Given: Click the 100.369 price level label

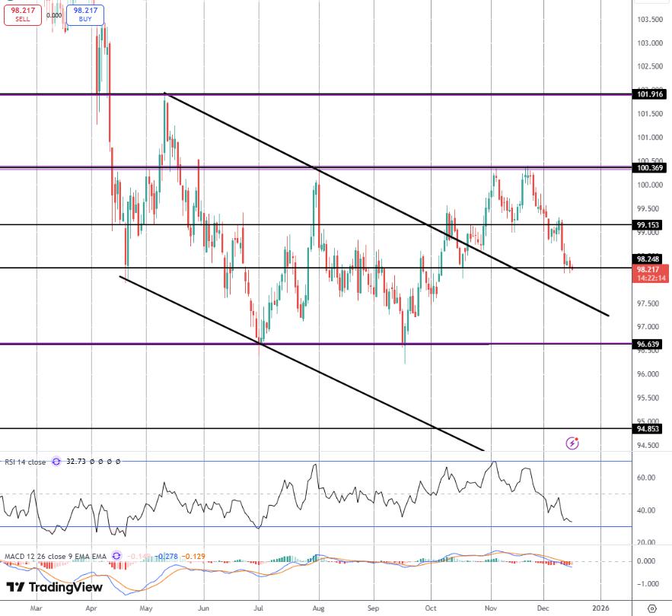Looking at the screenshot, I should tap(649, 167).
